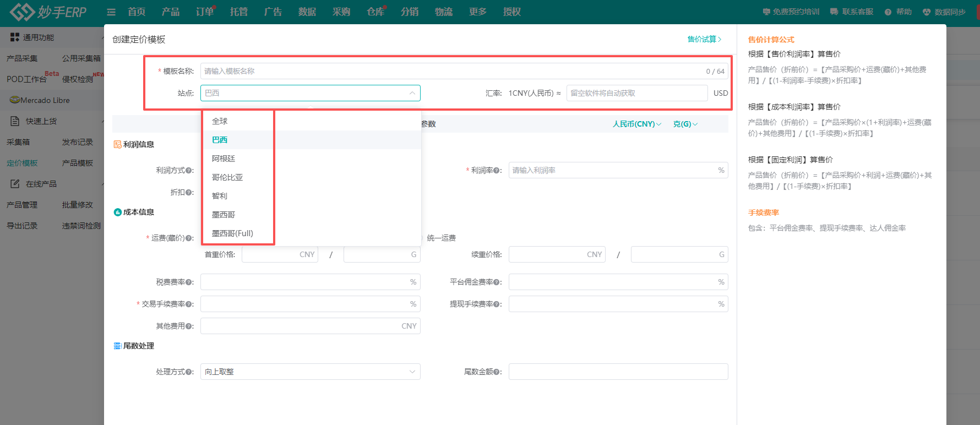Select the 统一运费 radio option
Image resolution: width=980 pixels, height=425 pixels.
[440, 238]
